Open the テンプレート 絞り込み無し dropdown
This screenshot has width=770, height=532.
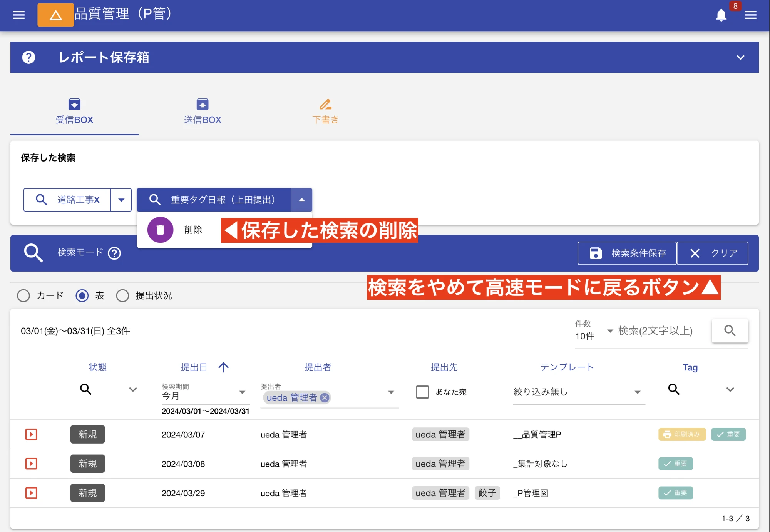click(x=578, y=392)
